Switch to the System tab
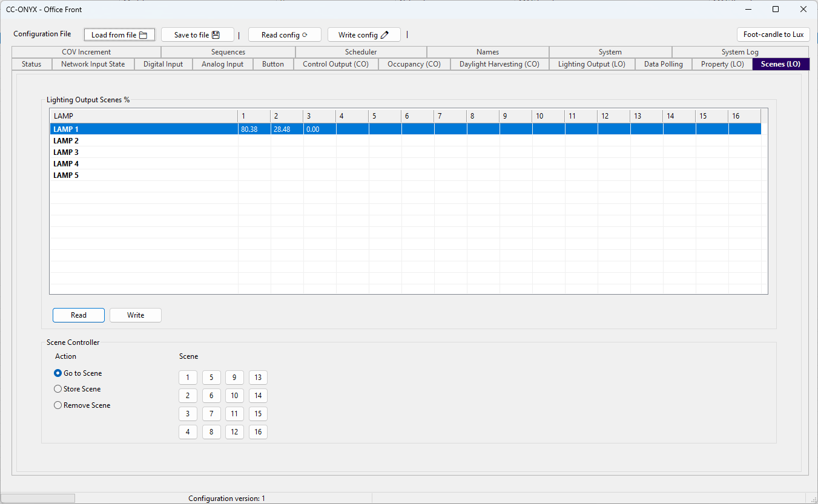The image size is (818, 504). click(610, 52)
